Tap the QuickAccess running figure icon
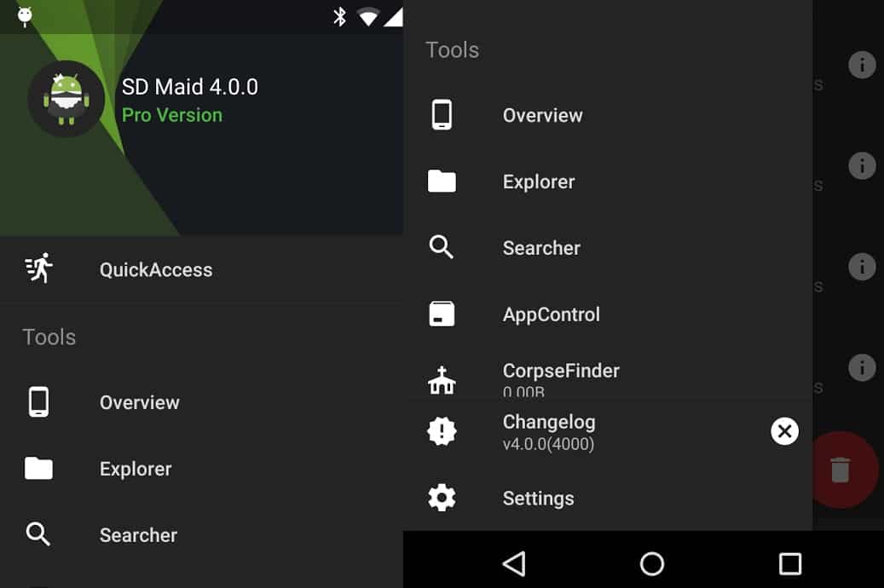This screenshot has height=588, width=884. 39,269
